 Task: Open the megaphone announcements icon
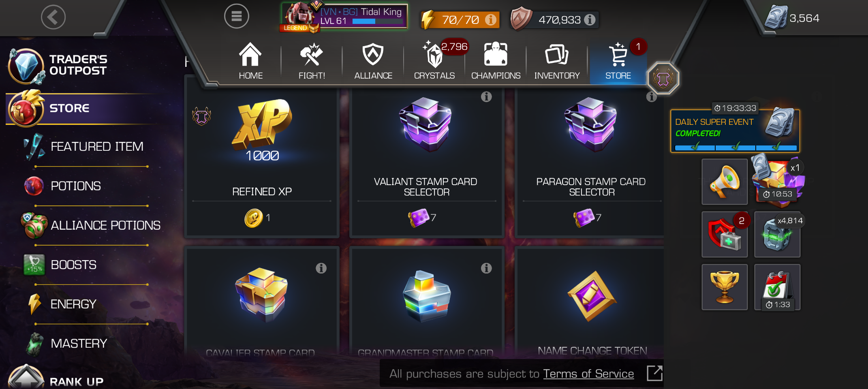[725, 182]
